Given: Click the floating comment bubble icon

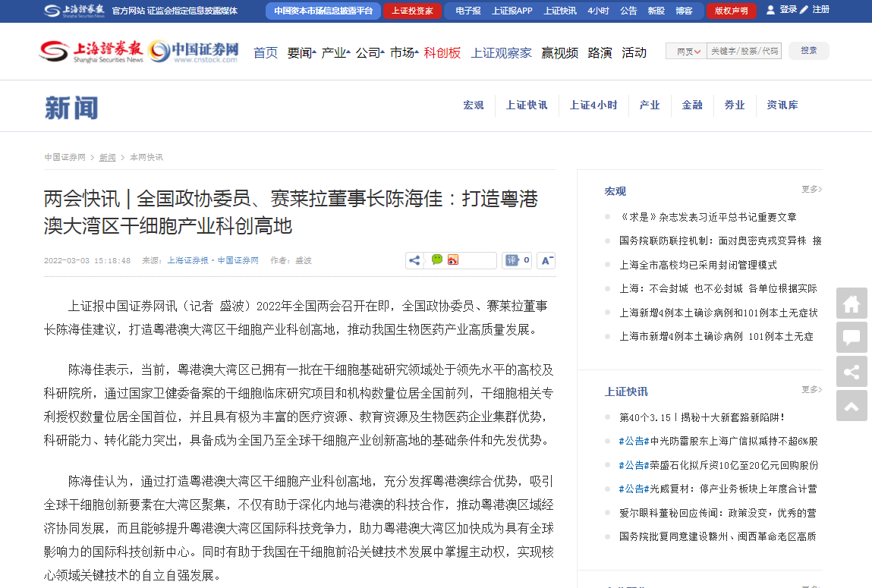Looking at the screenshot, I should (852, 338).
